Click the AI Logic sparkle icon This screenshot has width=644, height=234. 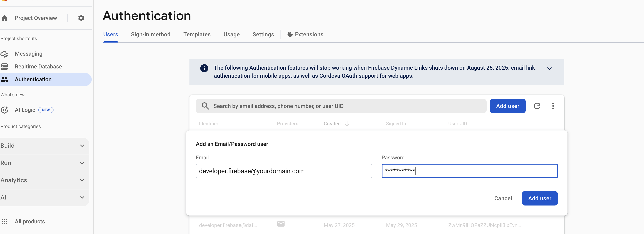[4, 110]
